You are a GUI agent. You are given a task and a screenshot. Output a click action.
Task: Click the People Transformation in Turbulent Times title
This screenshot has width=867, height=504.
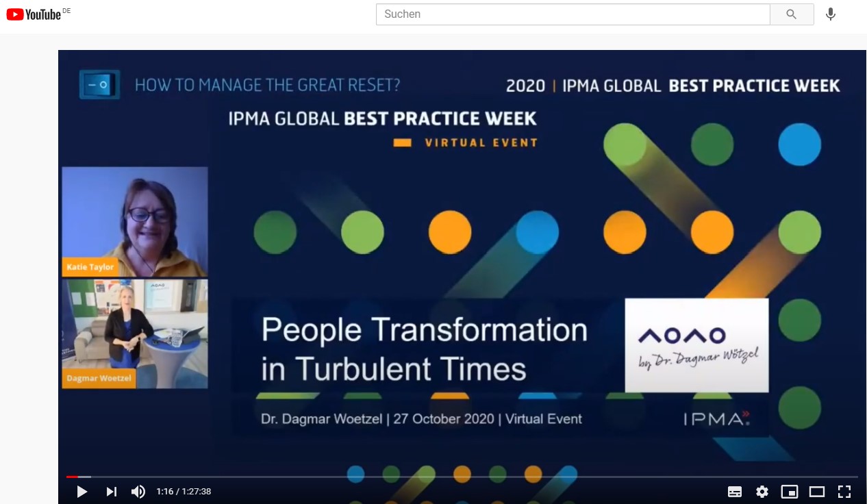[x=424, y=349]
